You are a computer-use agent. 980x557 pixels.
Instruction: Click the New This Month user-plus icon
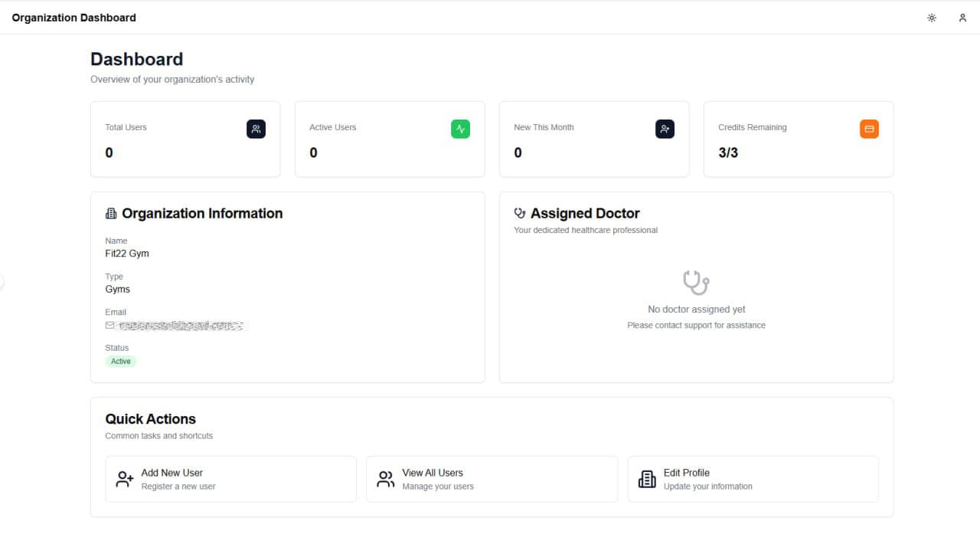pyautogui.click(x=665, y=129)
